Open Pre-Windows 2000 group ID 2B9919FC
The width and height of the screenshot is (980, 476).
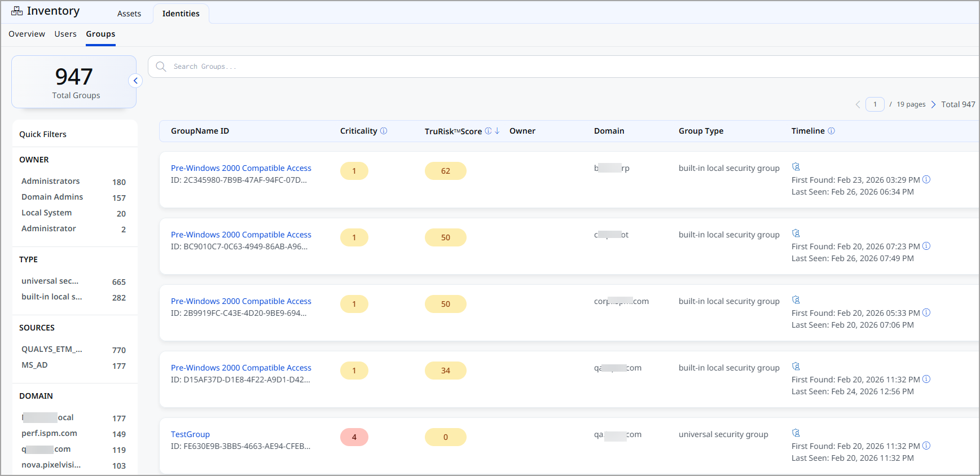click(241, 301)
